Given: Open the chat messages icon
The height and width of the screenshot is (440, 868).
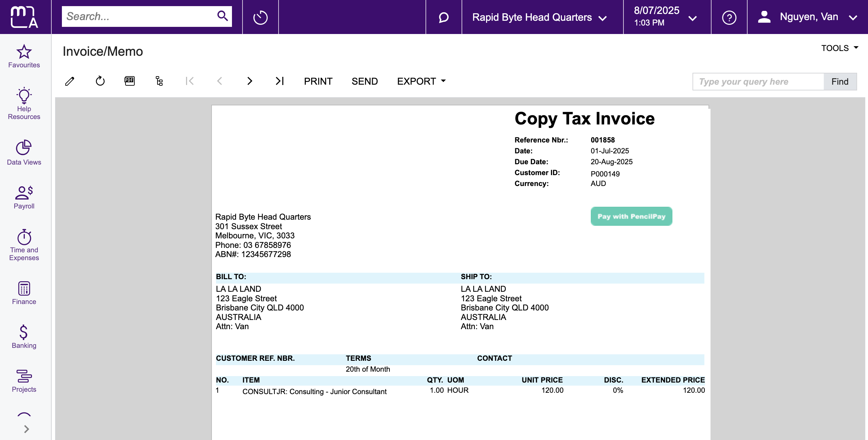Looking at the screenshot, I should pyautogui.click(x=444, y=17).
